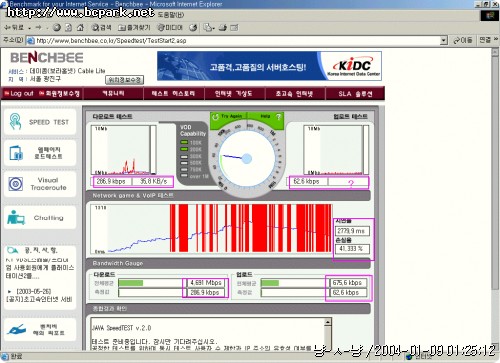
Task: Click the 2778.9 ms latency value
Action: click(352, 231)
